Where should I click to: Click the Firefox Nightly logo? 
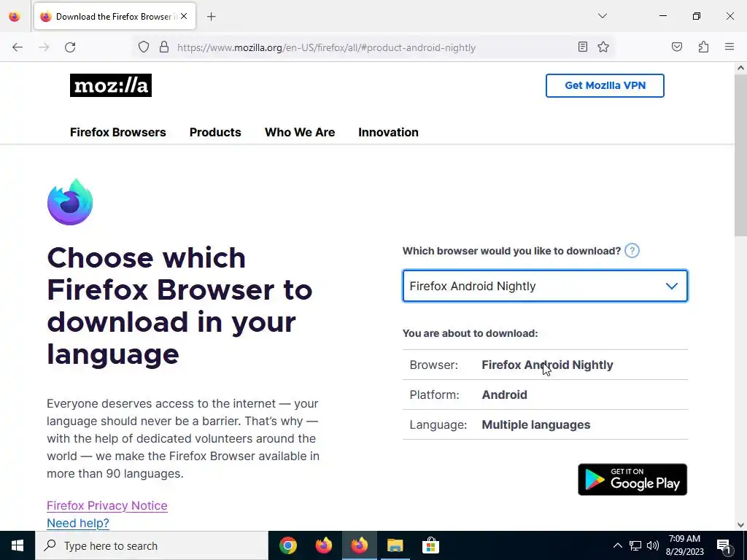[x=70, y=202]
